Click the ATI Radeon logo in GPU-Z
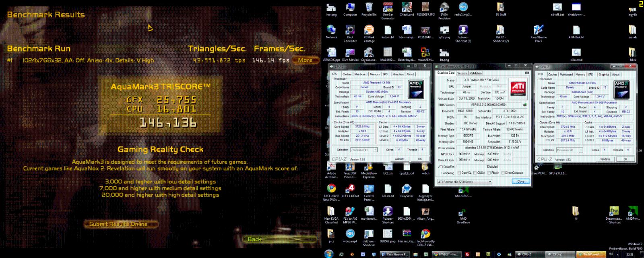Image resolution: width=644 pixels, height=258 pixels. tap(518, 88)
